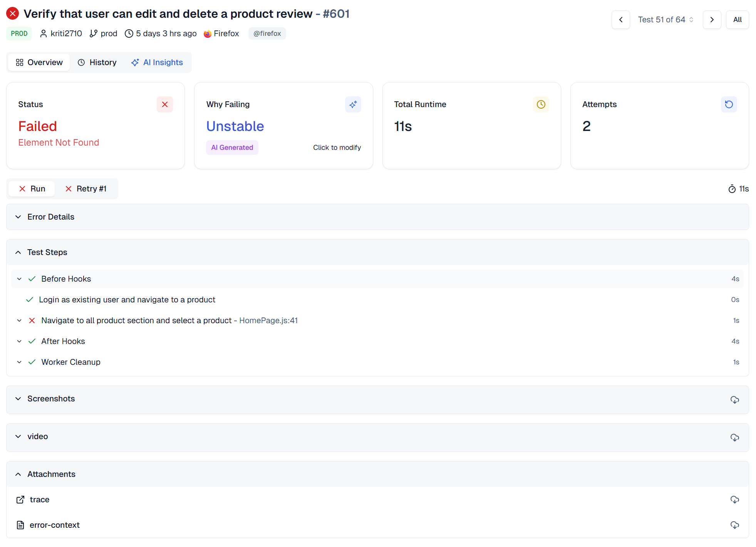Open the Test 51 of 64 selector

pyautogui.click(x=666, y=20)
